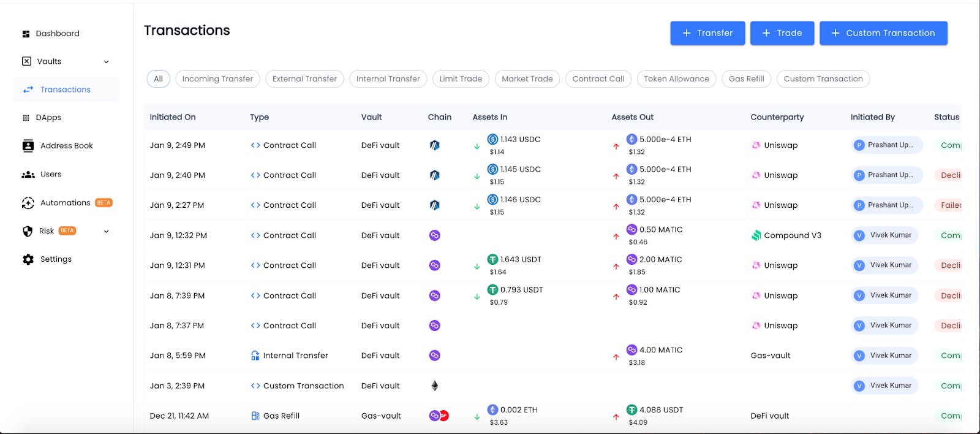Click Polygon chain icon in Jan 9, 12:32 PM row
The width and height of the screenshot is (980, 434).
(435, 235)
